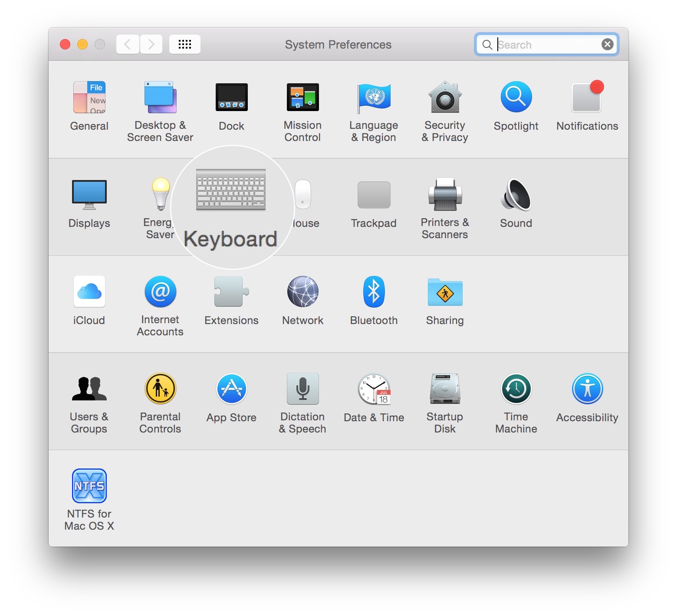Open Bluetooth preferences
The height and width of the screenshot is (616, 677).
pyautogui.click(x=374, y=292)
